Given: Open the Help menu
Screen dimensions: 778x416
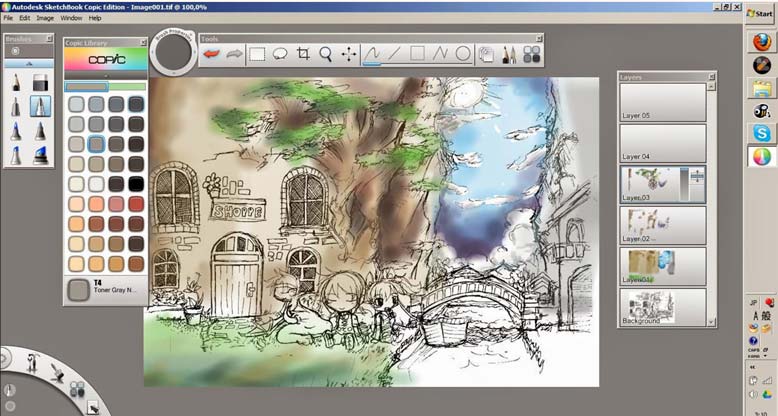Looking at the screenshot, I should click(95, 18).
